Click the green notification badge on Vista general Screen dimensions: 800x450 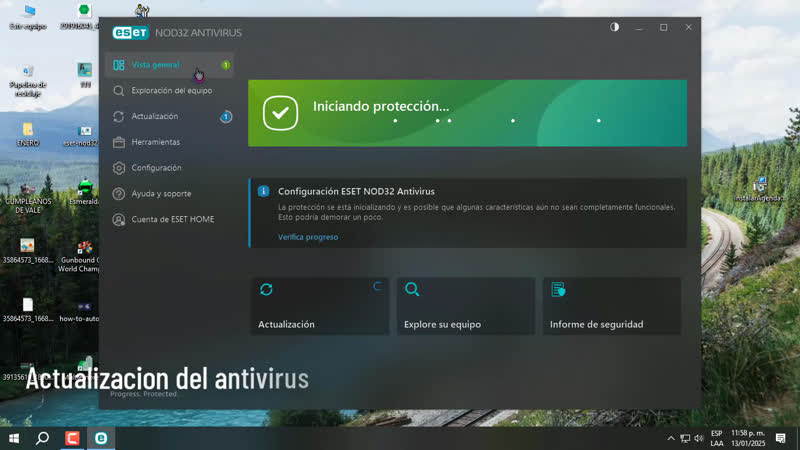coord(226,65)
